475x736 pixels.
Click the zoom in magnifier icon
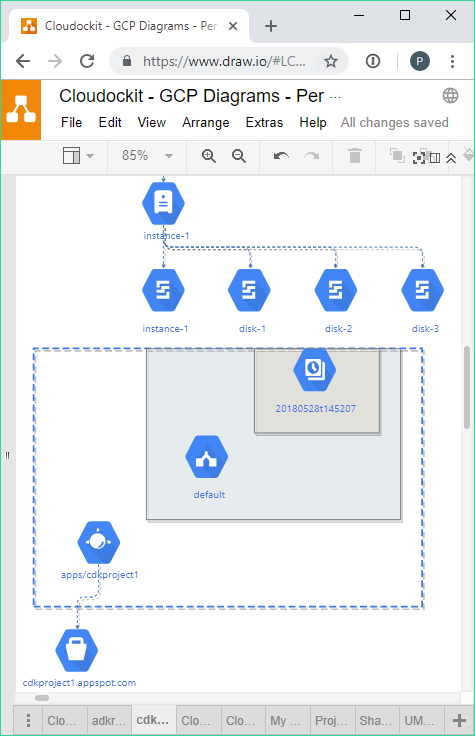[x=208, y=156]
